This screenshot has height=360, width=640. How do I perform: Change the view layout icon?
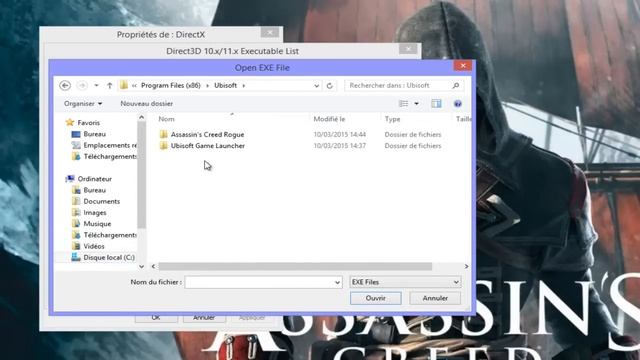pyautogui.click(x=403, y=104)
